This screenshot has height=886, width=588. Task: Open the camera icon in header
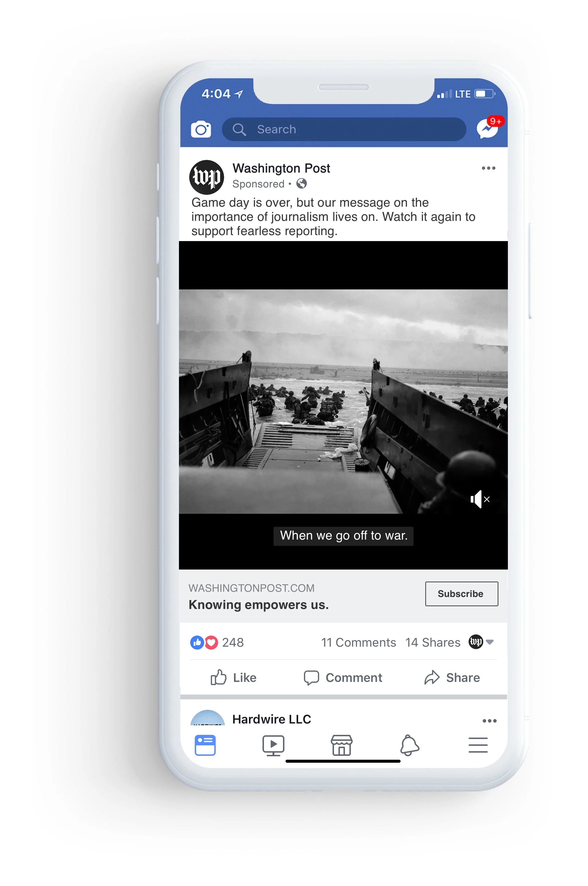click(201, 129)
